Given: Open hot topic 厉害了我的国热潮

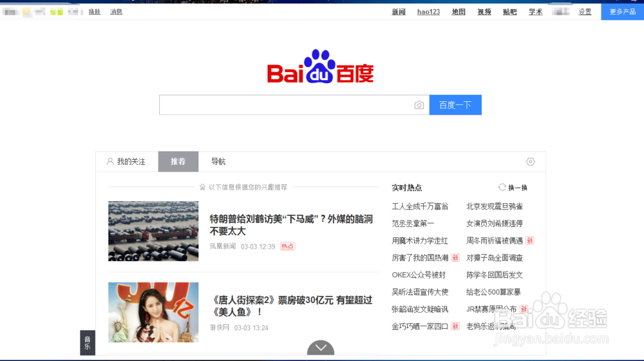Looking at the screenshot, I should pos(420,258).
